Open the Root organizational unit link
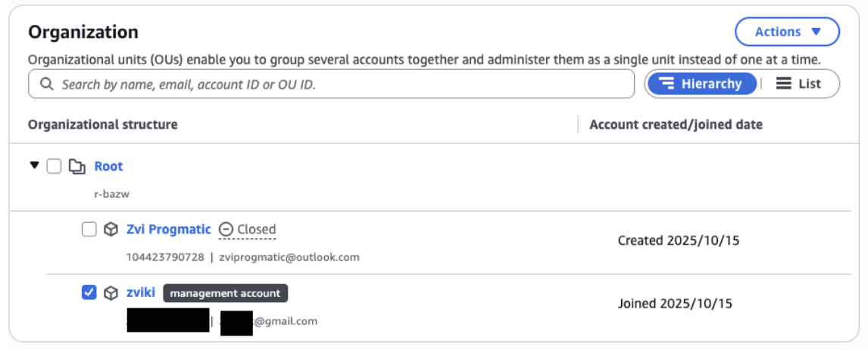868x350 pixels. click(x=108, y=167)
